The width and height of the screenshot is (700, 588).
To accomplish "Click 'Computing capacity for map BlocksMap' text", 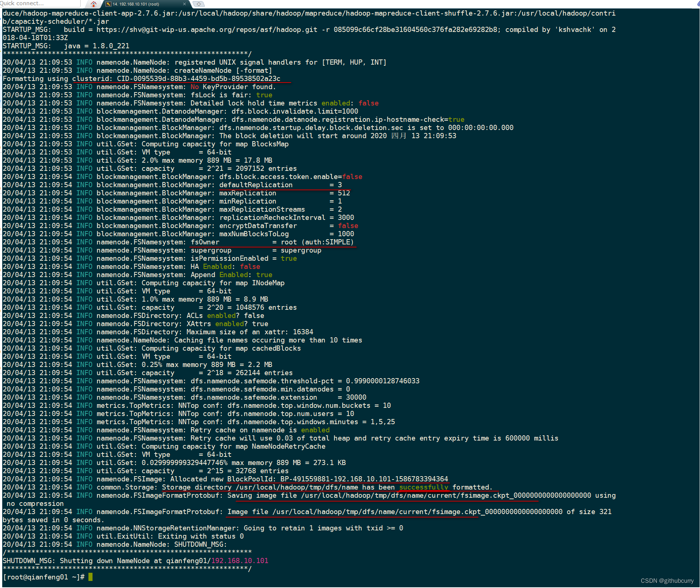I will pyautogui.click(x=215, y=144).
